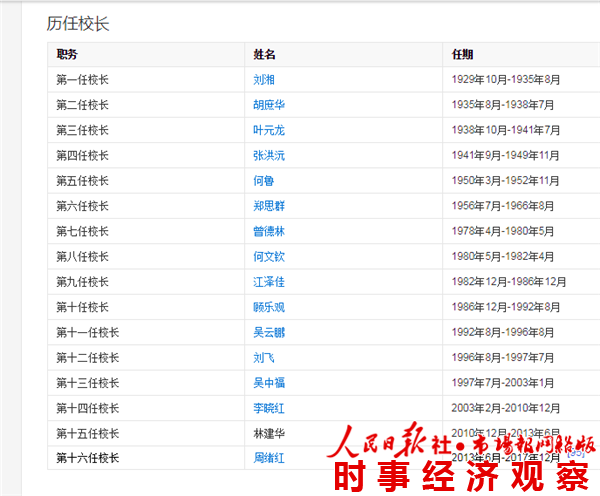Click term 1980年5月-1982年4月
This screenshot has width=600, height=496.
pos(502,256)
